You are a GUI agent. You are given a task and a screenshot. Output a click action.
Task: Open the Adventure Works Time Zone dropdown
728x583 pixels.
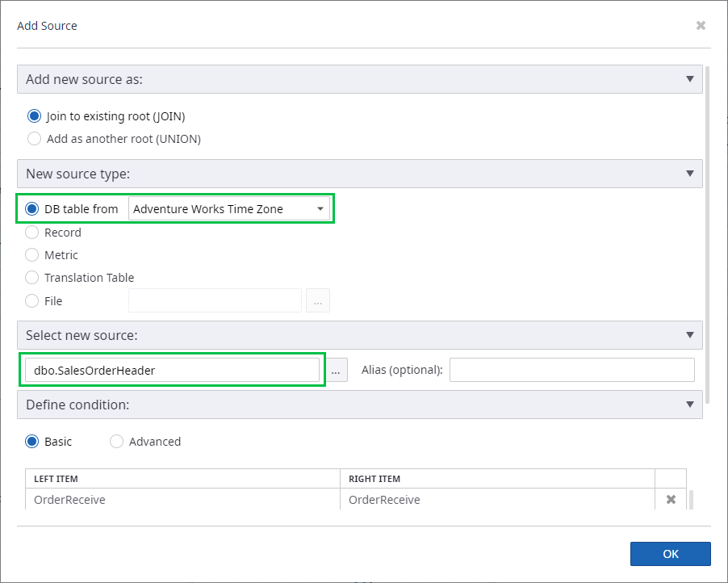pos(229,209)
